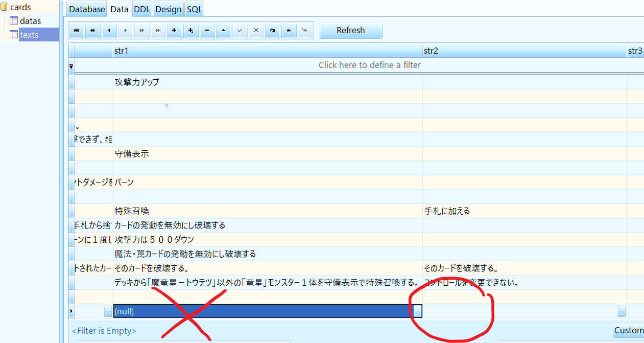Jump to the first record
Image resolution: width=644 pixels, height=343 pixels.
[x=76, y=30]
